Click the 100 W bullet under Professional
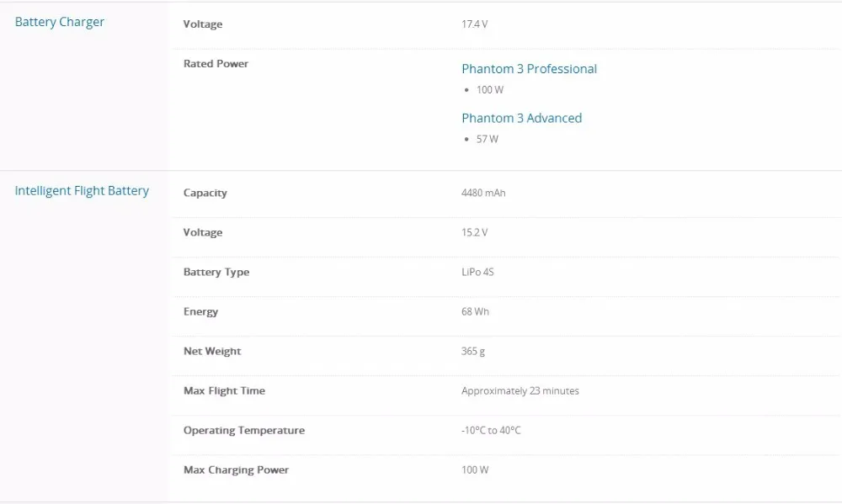The height and width of the screenshot is (504, 842). [x=489, y=90]
